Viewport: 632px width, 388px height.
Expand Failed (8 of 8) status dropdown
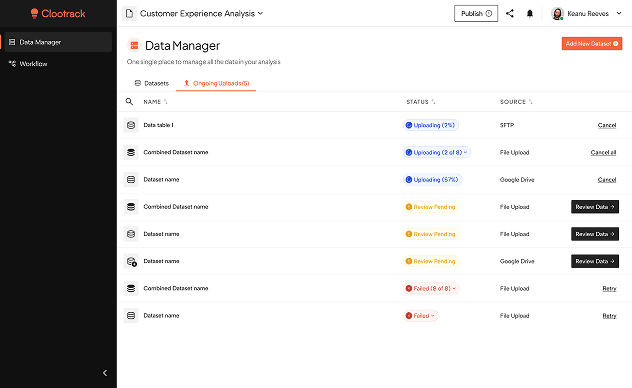(x=431, y=288)
